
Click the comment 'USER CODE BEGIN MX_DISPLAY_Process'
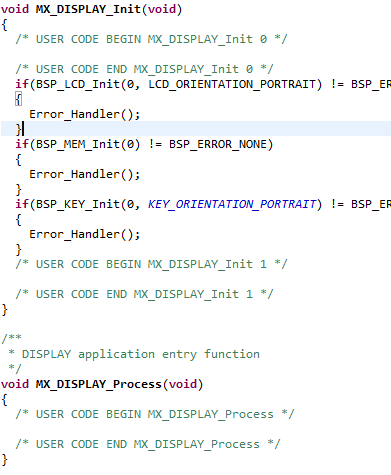155,414
